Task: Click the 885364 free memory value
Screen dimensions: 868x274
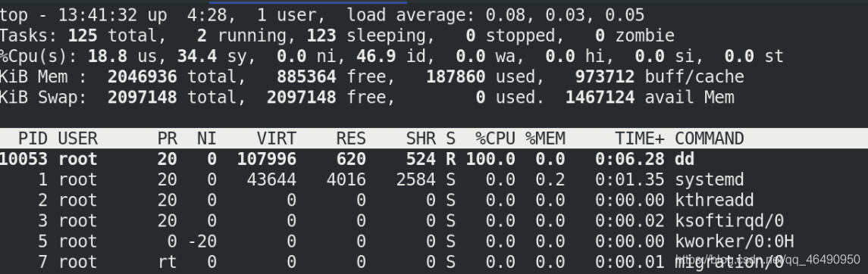Action: (x=307, y=76)
